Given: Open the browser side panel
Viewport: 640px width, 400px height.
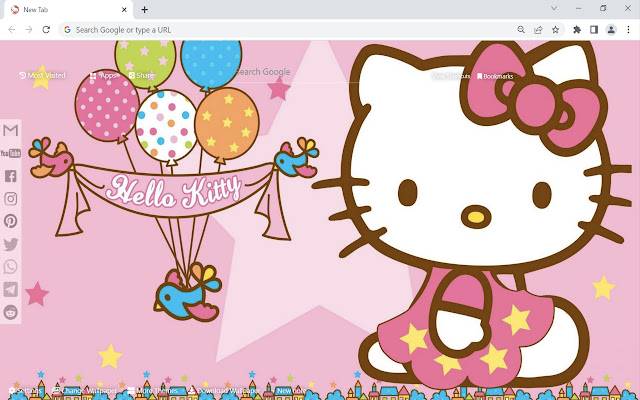Looking at the screenshot, I should [x=594, y=30].
